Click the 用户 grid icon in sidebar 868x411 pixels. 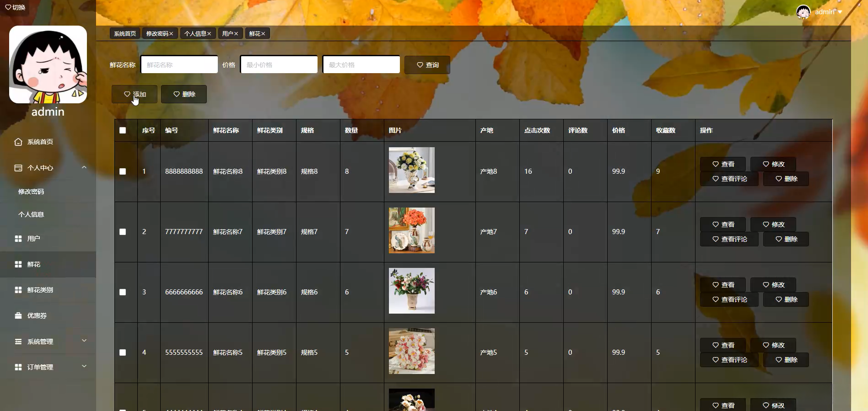(18, 239)
